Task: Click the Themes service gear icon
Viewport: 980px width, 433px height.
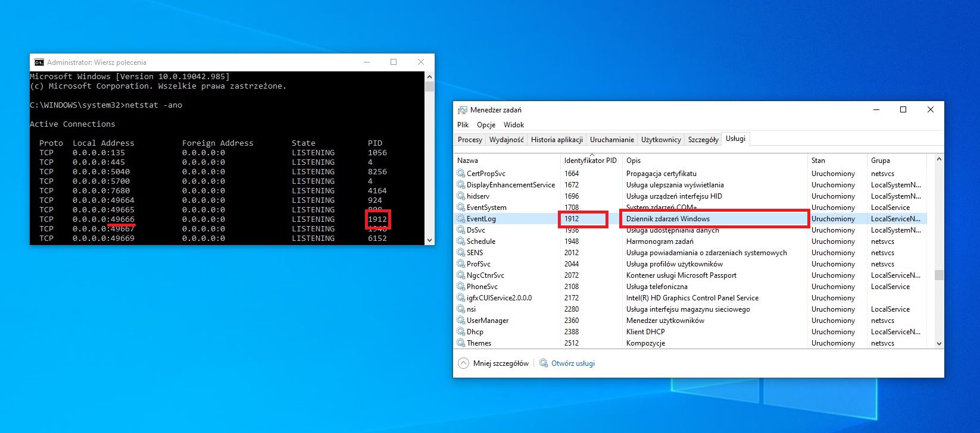Action: tap(461, 343)
